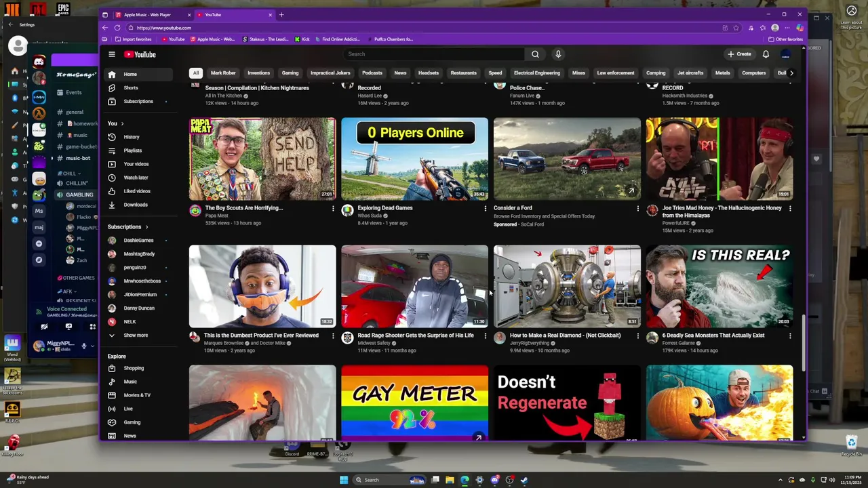Refresh the YouTube page
868x488 pixels.
(x=117, y=28)
